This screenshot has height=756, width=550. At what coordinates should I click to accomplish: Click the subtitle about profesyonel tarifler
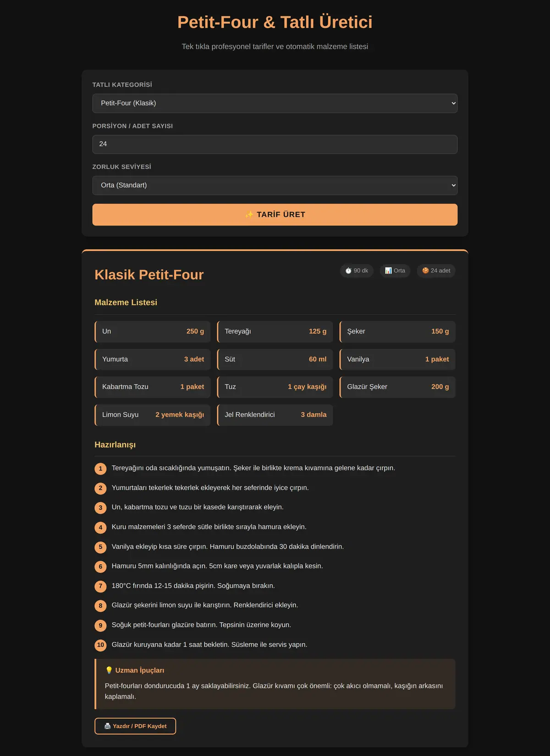[275, 46]
